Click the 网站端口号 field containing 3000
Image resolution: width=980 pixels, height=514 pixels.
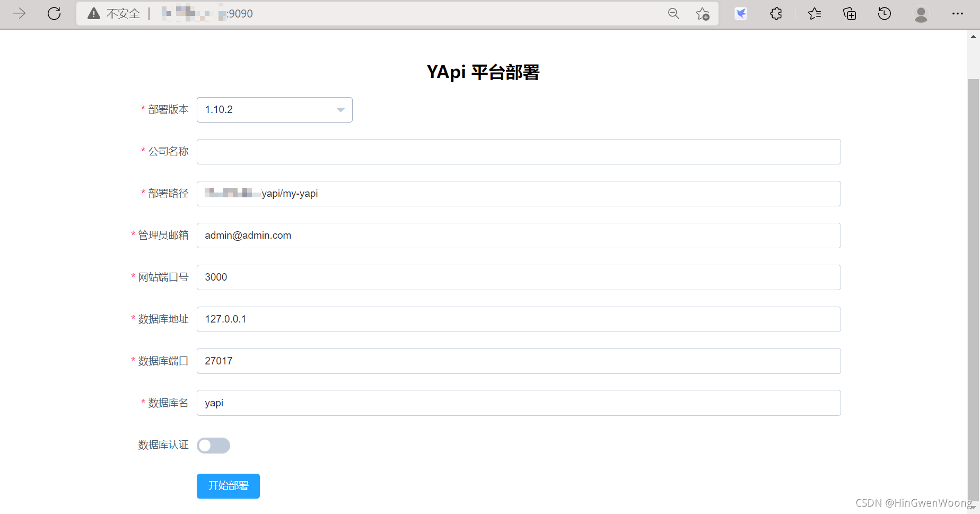point(519,277)
